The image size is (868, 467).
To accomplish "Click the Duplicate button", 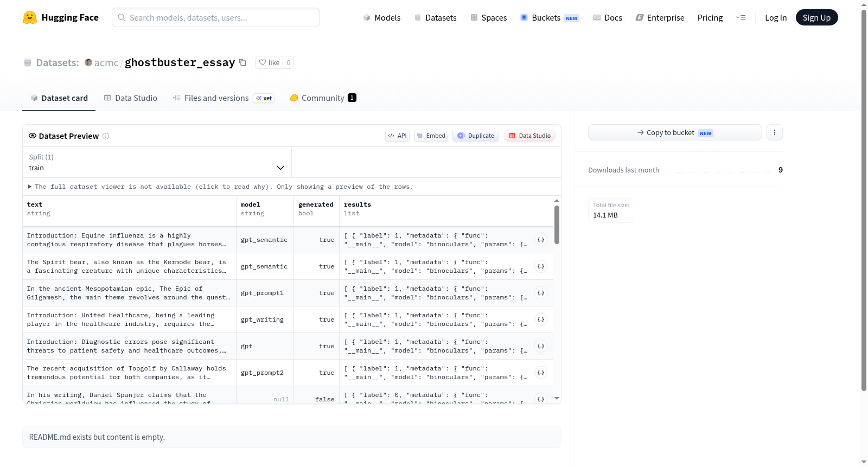I will tap(476, 136).
